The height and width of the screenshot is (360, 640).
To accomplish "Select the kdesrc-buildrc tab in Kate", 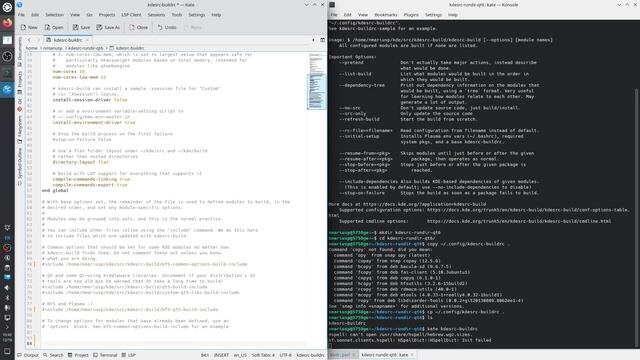I will coord(67,40).
